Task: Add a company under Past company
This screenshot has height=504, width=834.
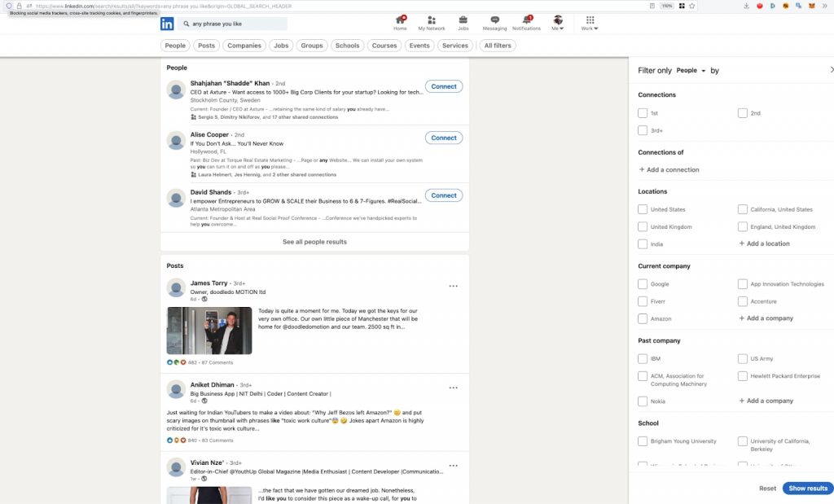Action: tap(766, 401)
